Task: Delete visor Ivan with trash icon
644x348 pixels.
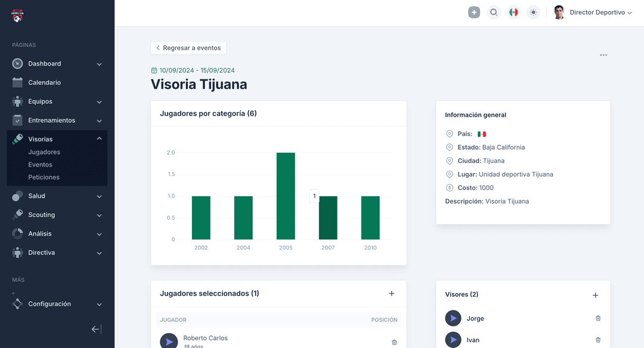Action: click(598, 340)
